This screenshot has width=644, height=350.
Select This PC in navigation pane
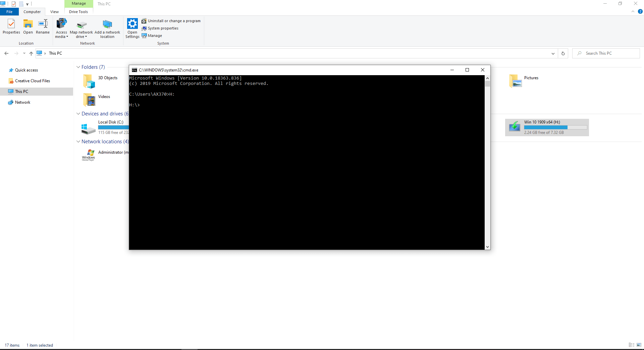(37, 92)
